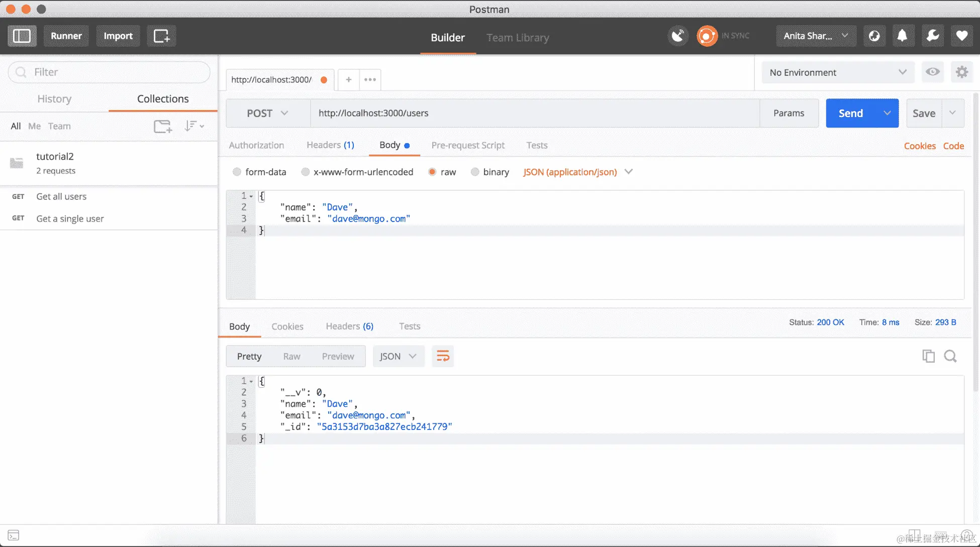Image resolution: width=980 pixels, height=547 pixels.
Task: Switch to the History tab
Action: [54, 99]
